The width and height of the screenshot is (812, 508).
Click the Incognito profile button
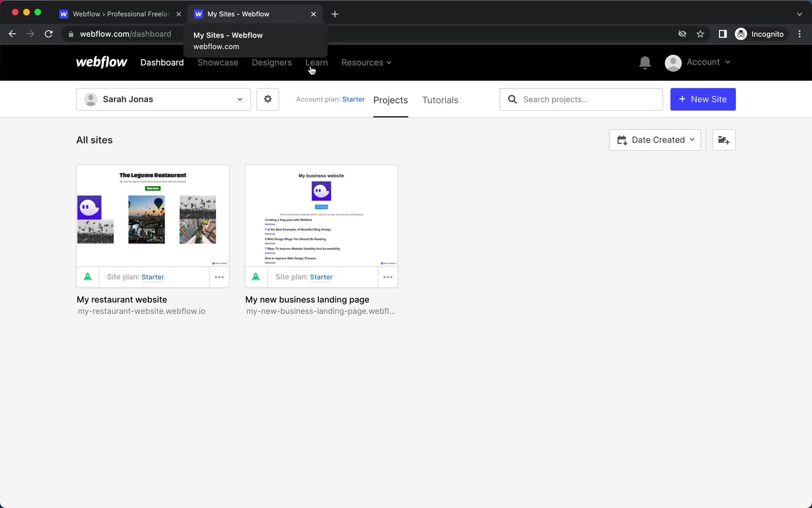coord(760,34)
